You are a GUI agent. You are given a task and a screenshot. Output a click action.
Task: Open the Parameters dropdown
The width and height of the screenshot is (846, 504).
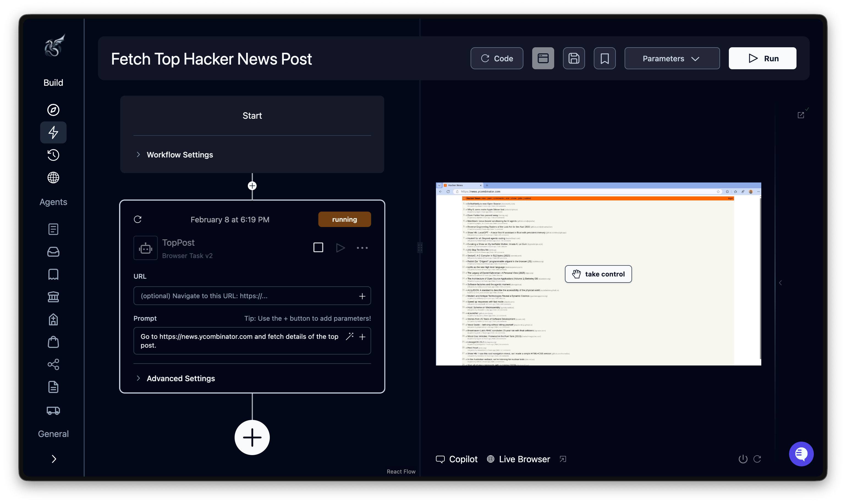672,59
